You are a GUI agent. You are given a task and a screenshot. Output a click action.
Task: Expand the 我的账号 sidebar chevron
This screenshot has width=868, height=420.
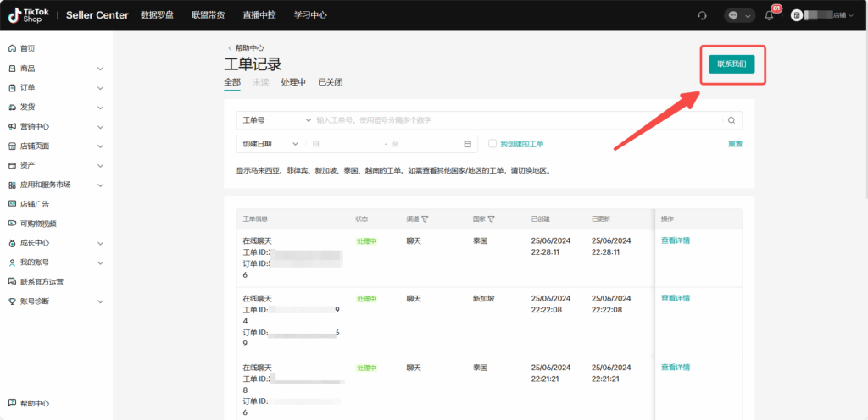(x=100, y=262)
